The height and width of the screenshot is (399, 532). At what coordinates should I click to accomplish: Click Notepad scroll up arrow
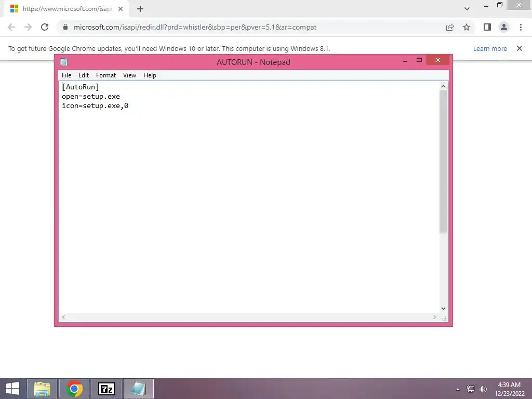click(x=444, y=87)
